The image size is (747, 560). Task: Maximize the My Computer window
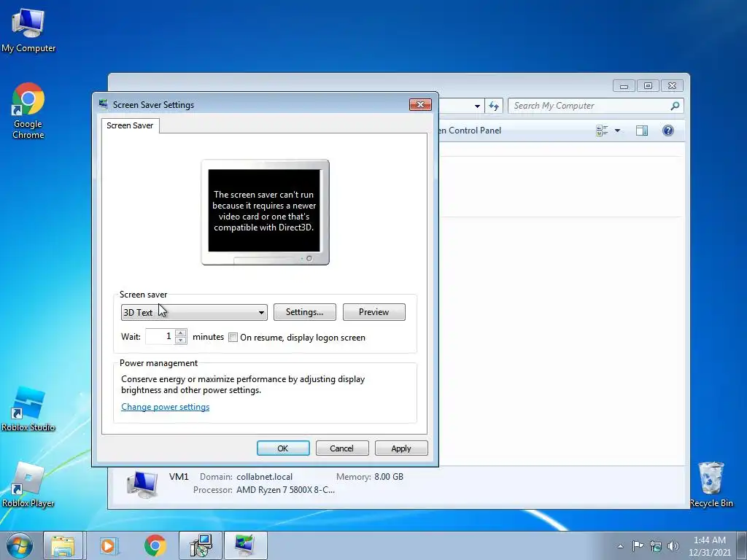[648, 86]
